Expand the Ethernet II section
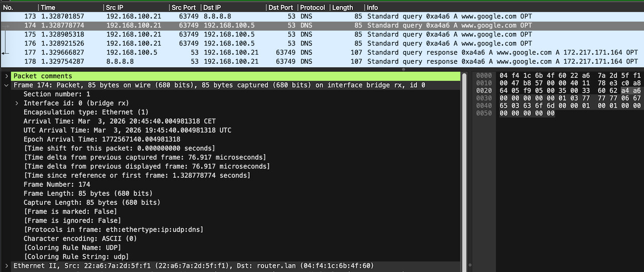 point(6,265)
